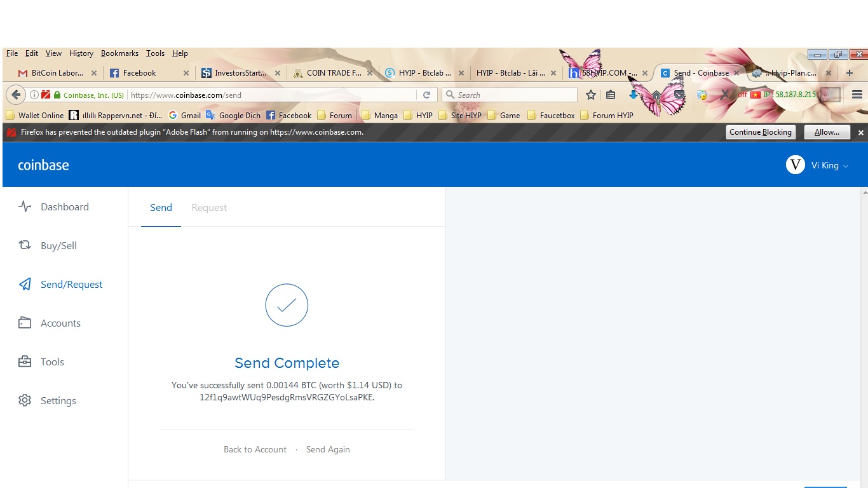Close the Facebook browser tab
The image size is (868, 488).
click(x=186, y=73)
